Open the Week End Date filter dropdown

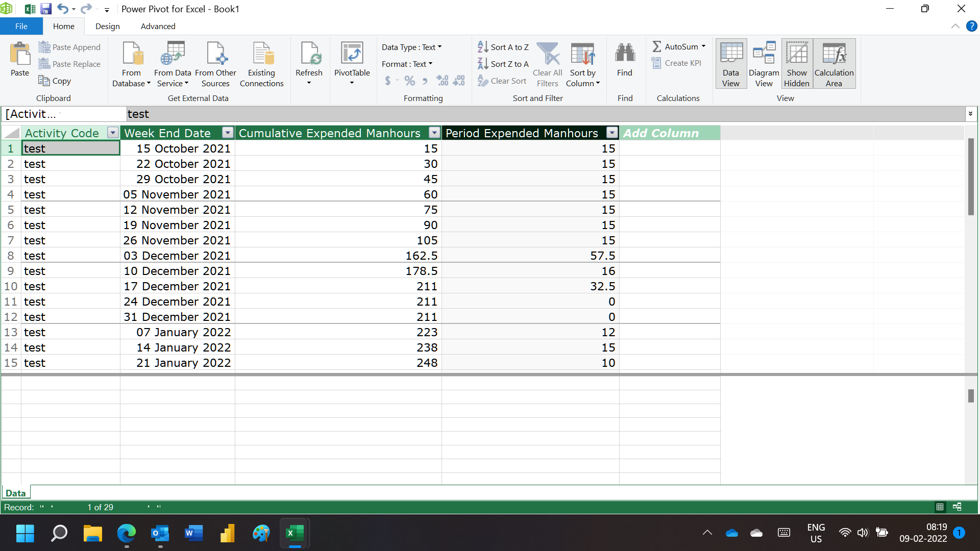(228, 133)
